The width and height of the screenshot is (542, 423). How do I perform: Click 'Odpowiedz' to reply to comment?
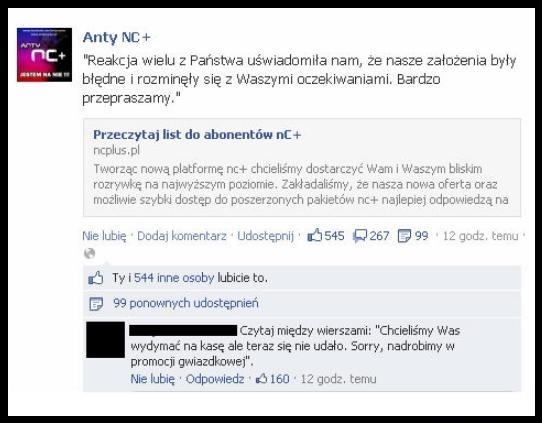click(215, 379)
